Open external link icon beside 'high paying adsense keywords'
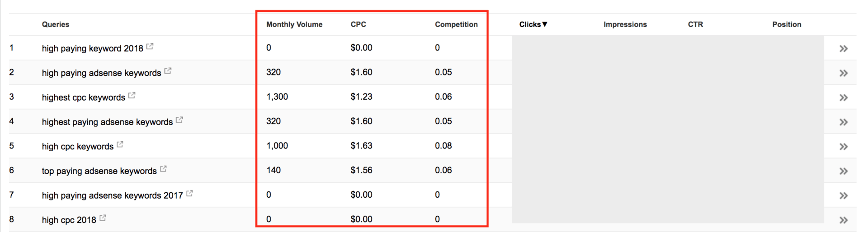The width and height of the screenshot is (868, 232). (x=168, y=71)
